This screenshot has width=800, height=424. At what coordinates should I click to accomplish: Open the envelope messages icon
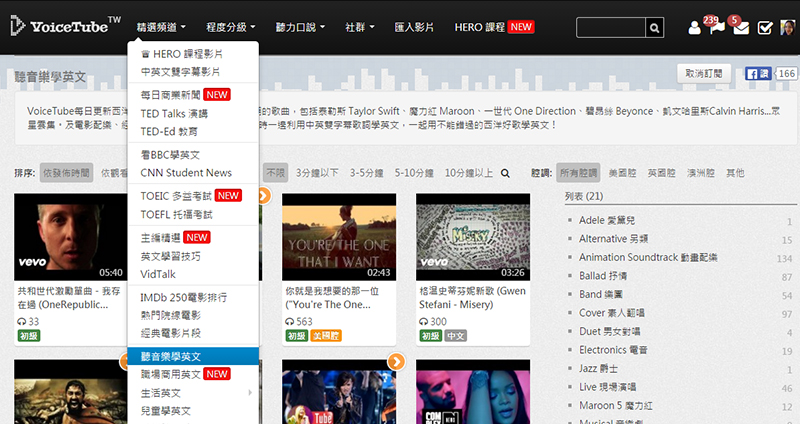pyautogui.click(x=741, y=28)
